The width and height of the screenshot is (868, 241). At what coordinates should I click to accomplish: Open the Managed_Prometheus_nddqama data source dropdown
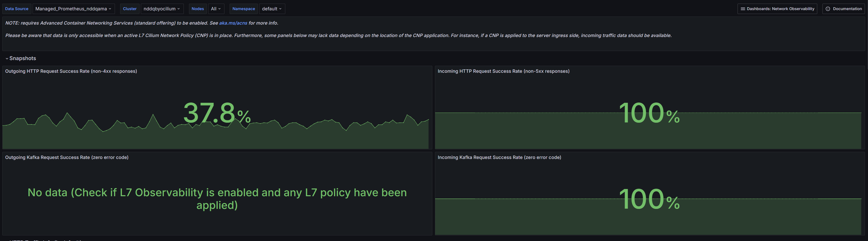(x=73, y=9)
